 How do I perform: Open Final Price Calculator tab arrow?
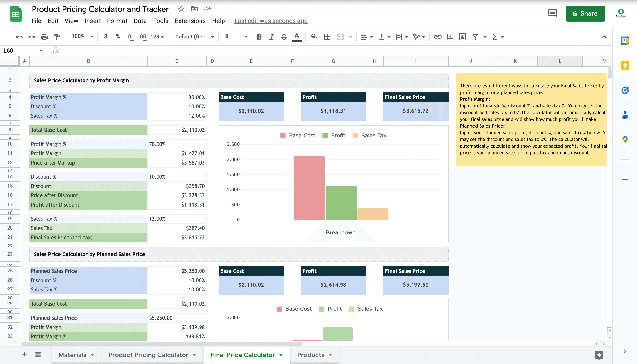coord(281,355)
